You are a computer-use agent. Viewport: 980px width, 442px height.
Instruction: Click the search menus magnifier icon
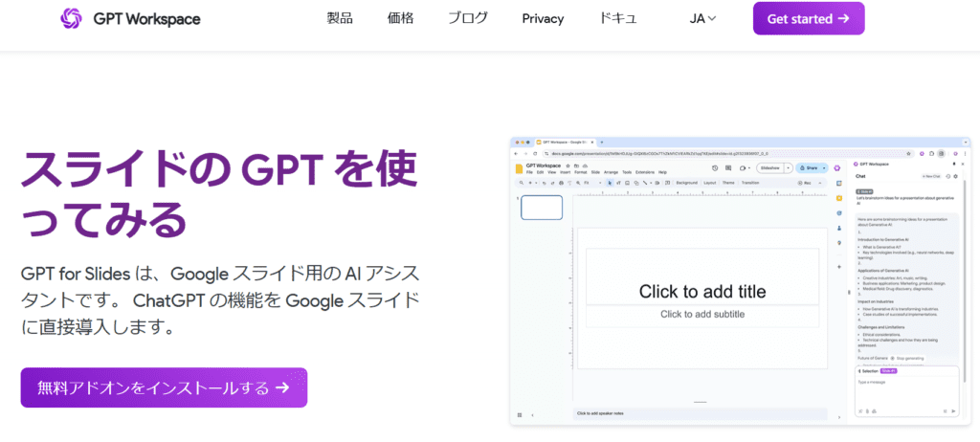[522, 183]
